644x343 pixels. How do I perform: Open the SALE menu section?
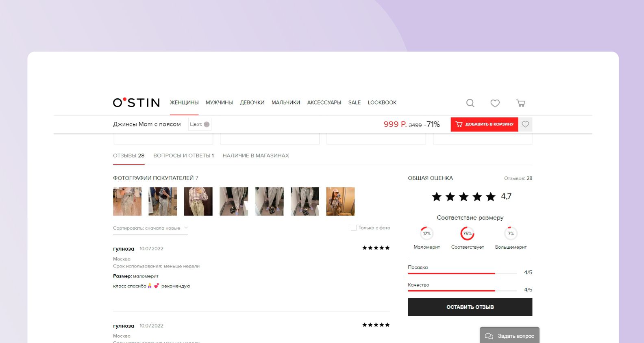pos(354,102)
